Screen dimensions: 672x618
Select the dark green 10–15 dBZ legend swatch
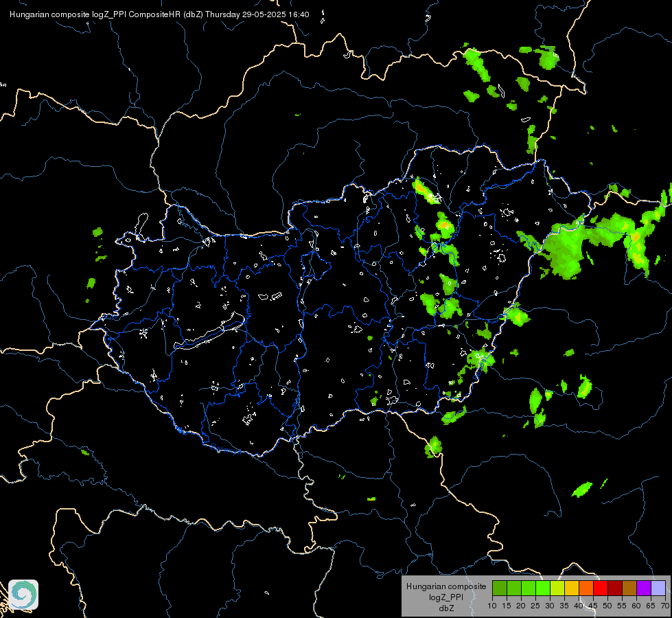click(500, 588)
